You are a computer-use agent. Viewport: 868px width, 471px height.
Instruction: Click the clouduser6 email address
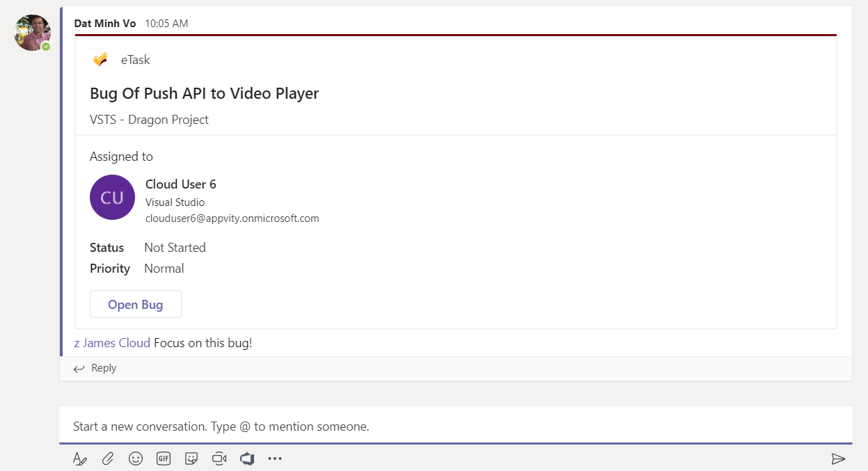click(232, 218)
